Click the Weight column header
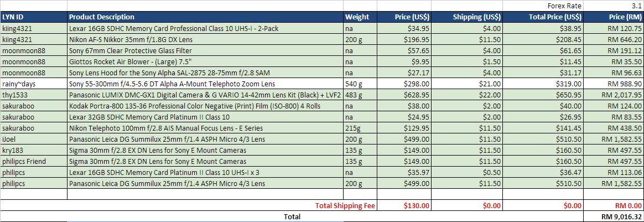Viewport: 644px width, 222px height. coord(360,17)
